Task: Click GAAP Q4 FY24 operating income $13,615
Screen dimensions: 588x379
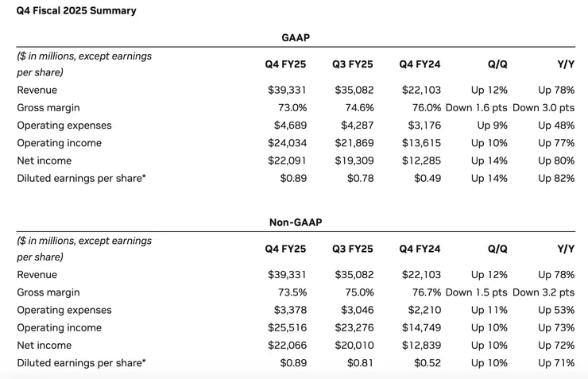Action: click(x=422, y=143)
